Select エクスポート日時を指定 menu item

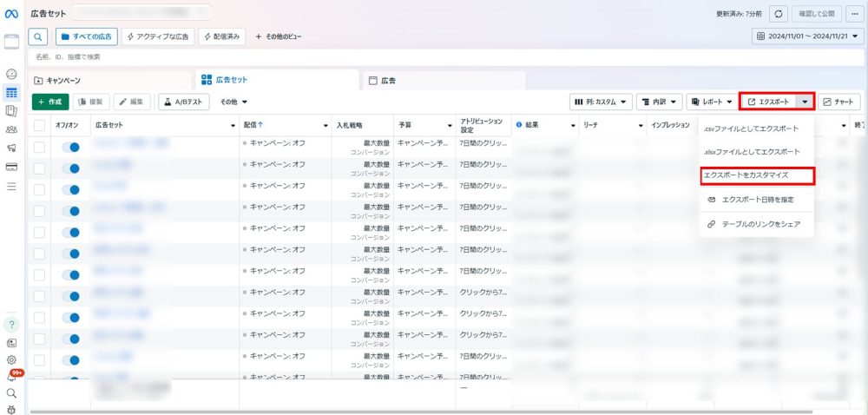[757, 199]
